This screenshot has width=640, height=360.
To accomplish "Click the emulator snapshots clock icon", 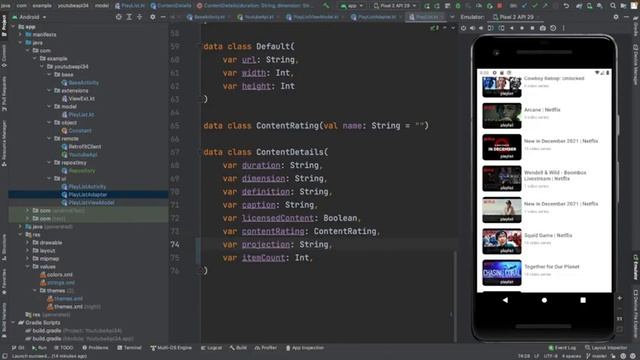I will 553,28.
